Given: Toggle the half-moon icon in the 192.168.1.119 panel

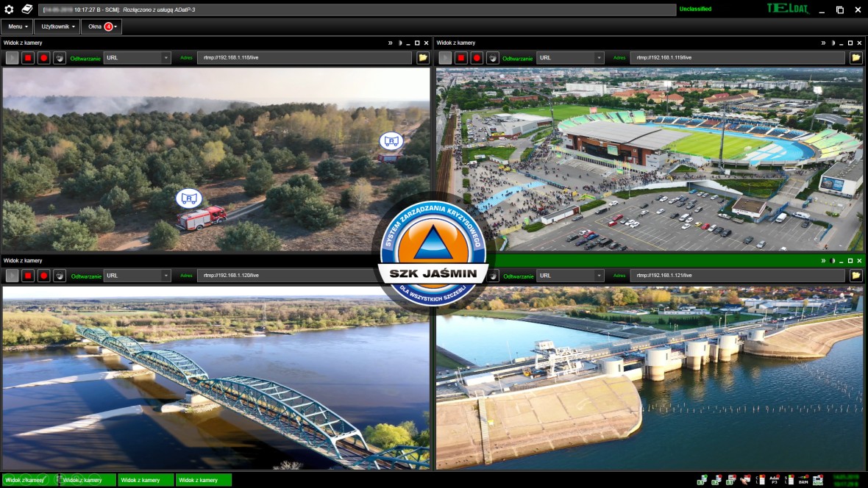Looking at the screenshot, I should (x=833, y=43).
